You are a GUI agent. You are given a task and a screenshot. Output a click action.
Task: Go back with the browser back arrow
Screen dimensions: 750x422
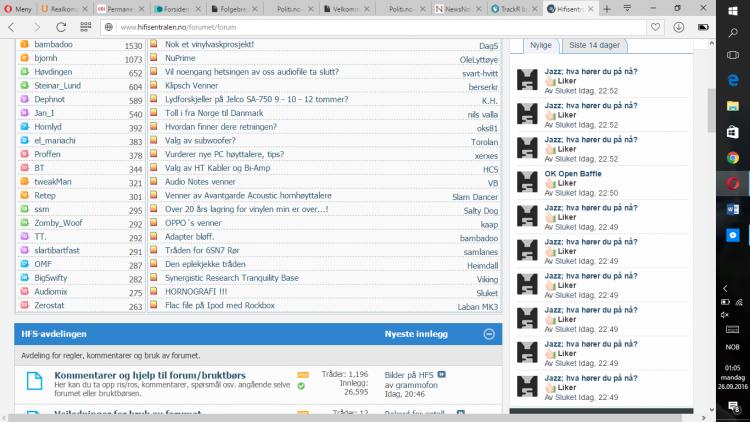coord(11,27)
